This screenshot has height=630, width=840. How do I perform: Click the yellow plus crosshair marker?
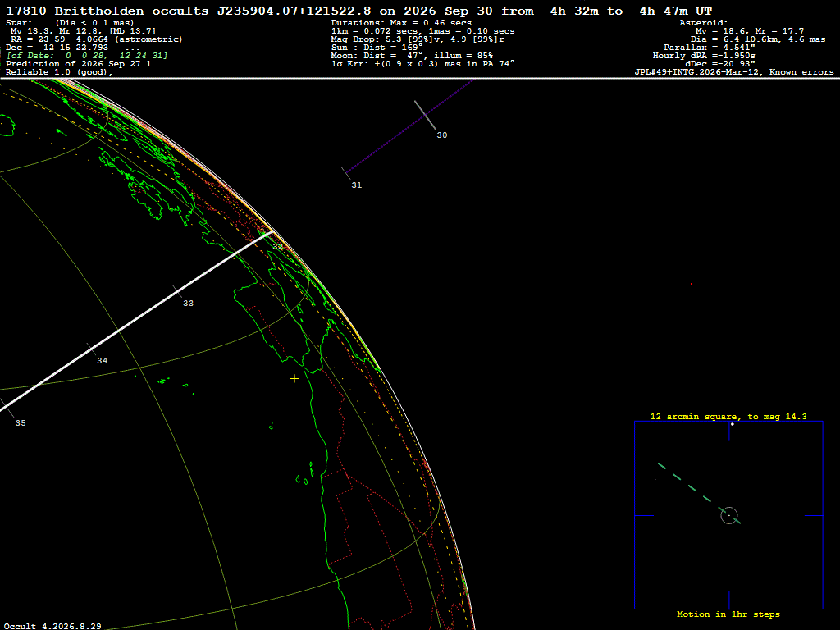[294, 379]
